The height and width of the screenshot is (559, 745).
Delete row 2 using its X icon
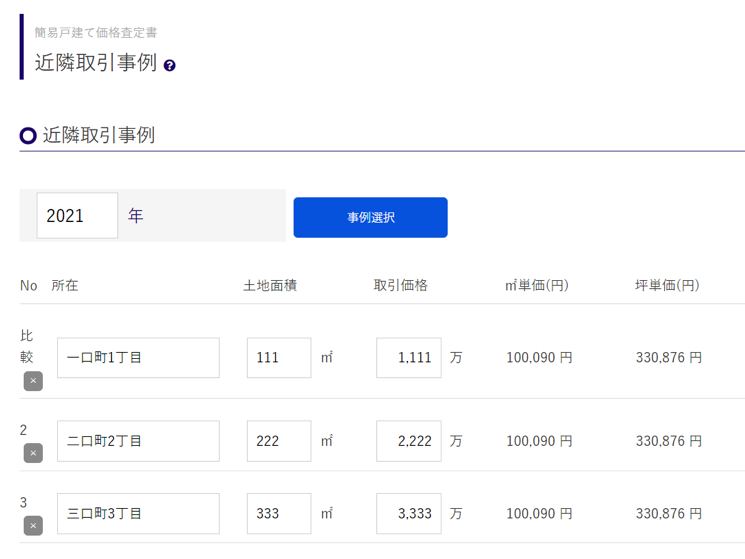(x=33, y=453)
